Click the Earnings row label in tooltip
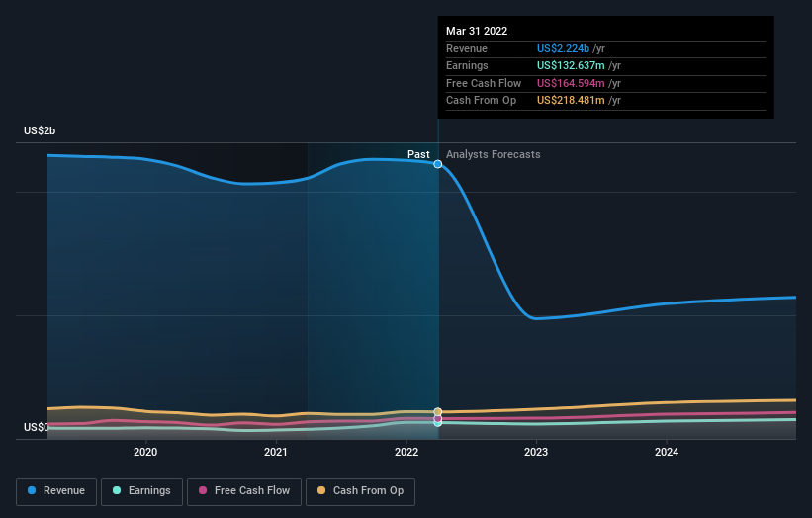The height and width of the screenshot is (518, 812). pos(467,65)
